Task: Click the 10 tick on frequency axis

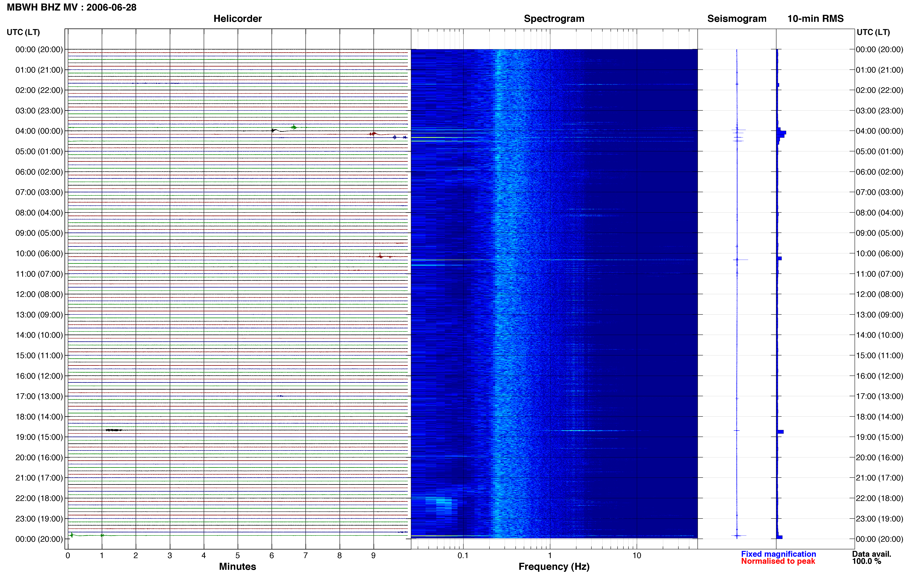Action: click(x=637, y=555)
